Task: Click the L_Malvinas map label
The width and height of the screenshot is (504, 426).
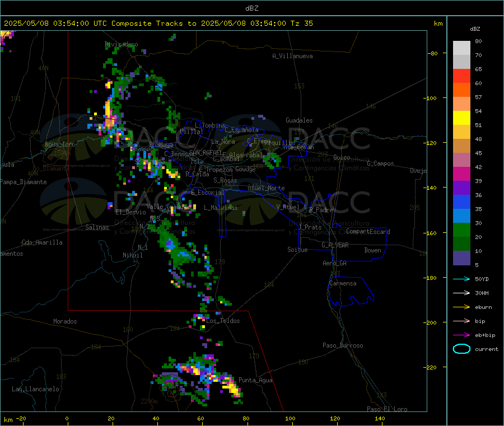Action: click(x=221, y=208)
